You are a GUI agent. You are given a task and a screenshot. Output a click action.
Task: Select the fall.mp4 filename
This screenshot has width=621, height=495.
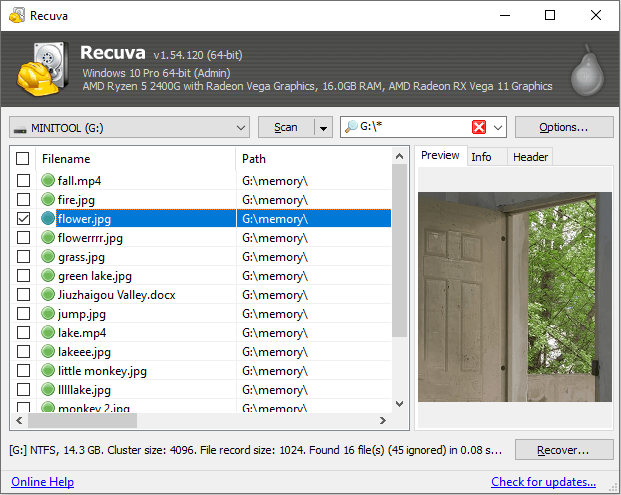[x=79, y=181]
